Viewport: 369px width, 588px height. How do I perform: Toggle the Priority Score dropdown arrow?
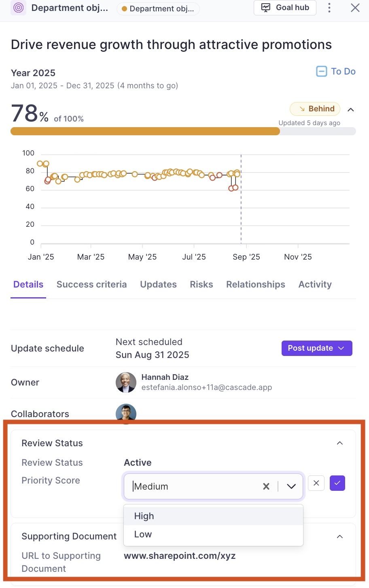tap(291, 486)
